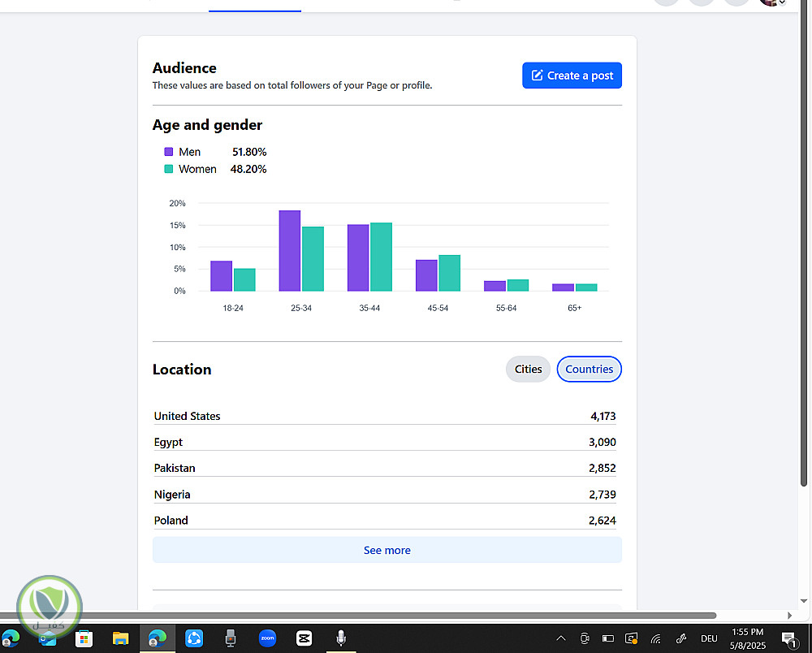Click the Women 48.20% value
This screenshot has height=653, width=812.
248,169
